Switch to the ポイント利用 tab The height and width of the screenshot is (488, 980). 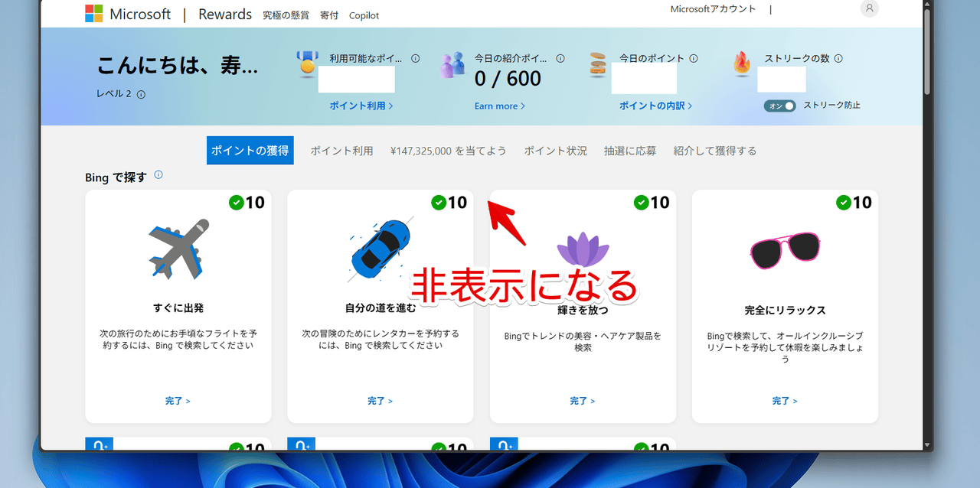point(341,151)
